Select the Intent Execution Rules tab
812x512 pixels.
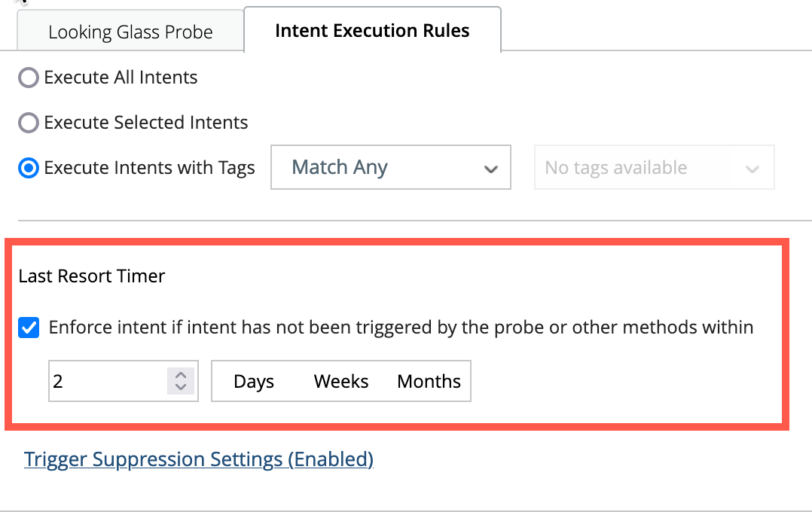coord(372,31)
